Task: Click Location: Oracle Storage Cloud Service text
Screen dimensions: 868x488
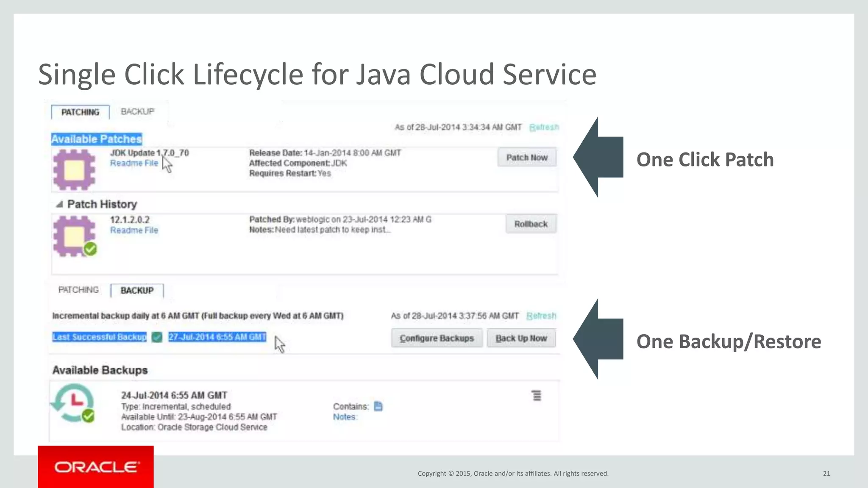Action: pos(194,427)
